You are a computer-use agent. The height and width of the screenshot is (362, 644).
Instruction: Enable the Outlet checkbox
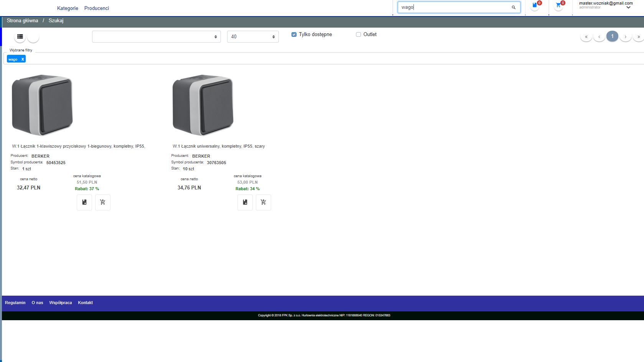pyautogui.click(x=358, y=35)
